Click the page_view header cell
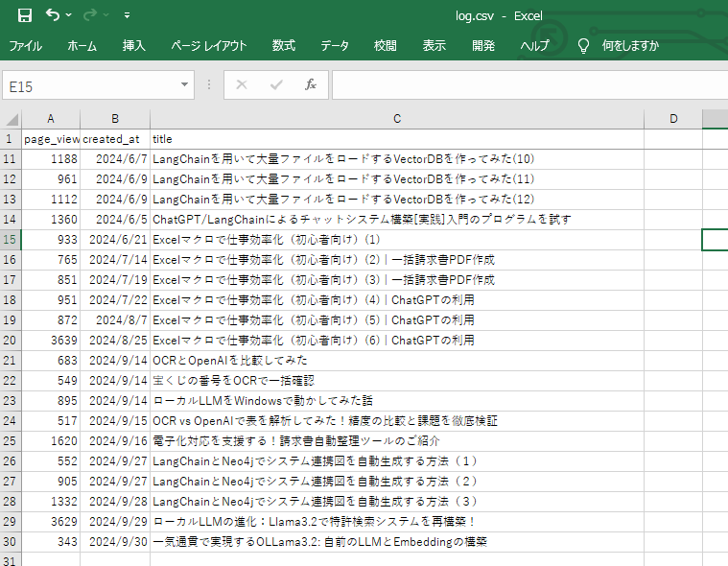Screen dimensions: 728x566 click(51, 139)
